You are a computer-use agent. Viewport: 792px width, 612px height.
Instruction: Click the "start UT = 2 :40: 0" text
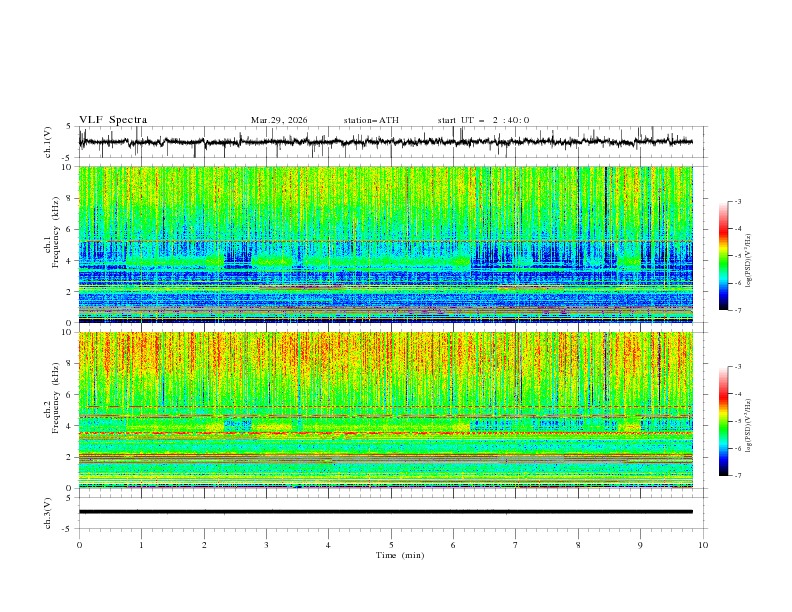pyautogui.click(x=483, y=120)
